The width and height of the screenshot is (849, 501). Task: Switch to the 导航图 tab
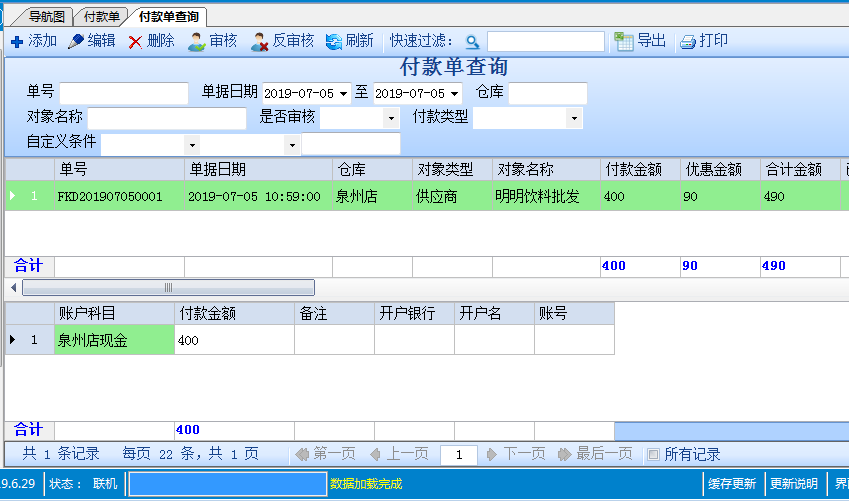coord(46,17)
